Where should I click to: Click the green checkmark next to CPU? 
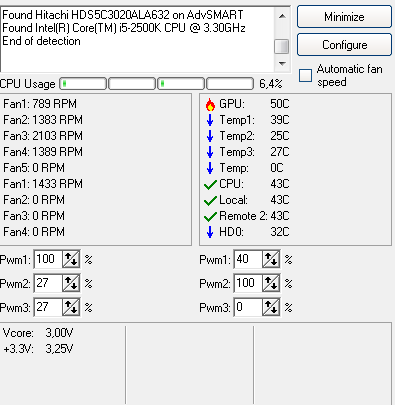click(210, 184)
